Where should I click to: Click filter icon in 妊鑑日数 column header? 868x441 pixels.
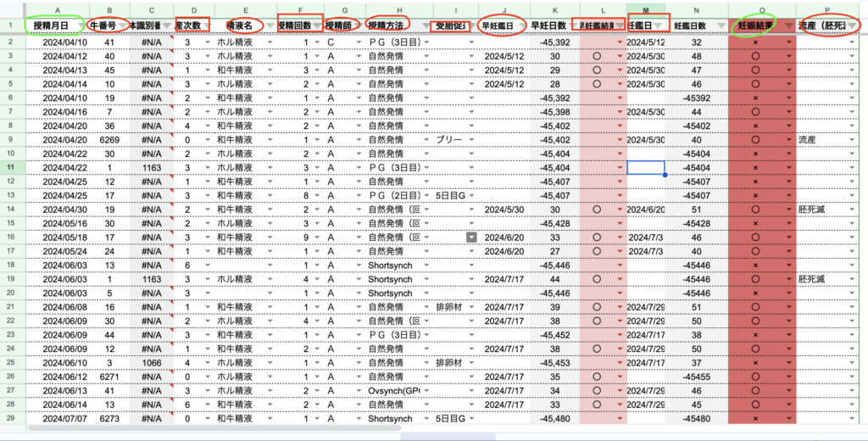(x=720, y=26)
